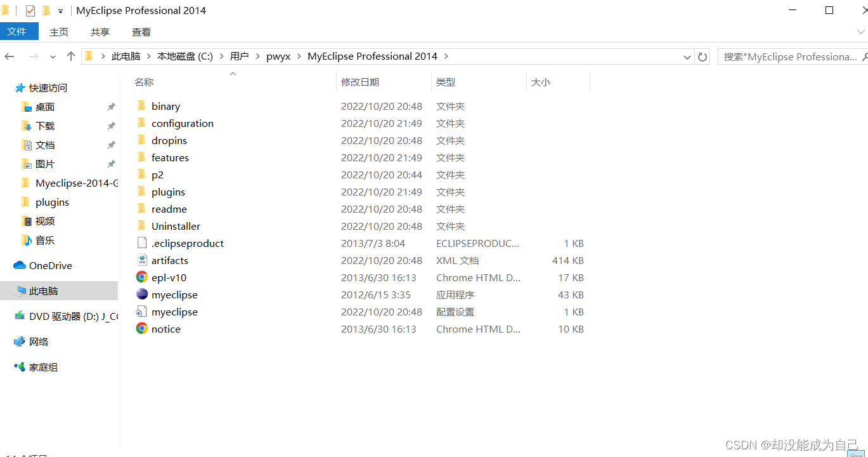Open plugins folder in sidebar

click(x=52, y=202)
